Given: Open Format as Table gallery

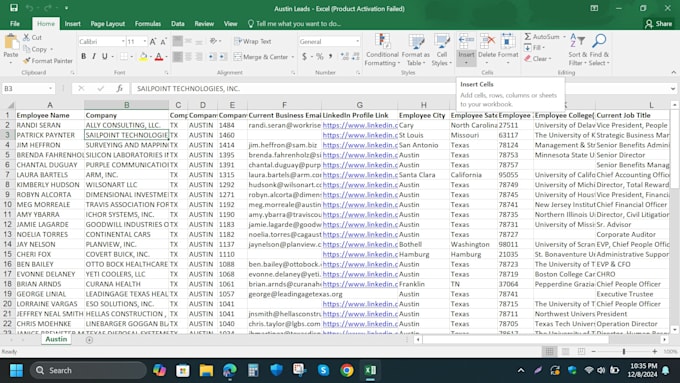Looking at the screenshot, I should (x=415, y=50).
